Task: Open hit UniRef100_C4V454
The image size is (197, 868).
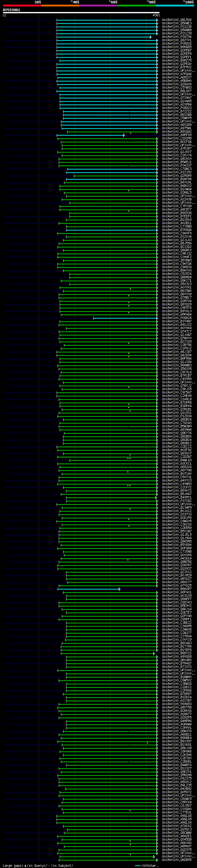Action: [x=176, y=379]
